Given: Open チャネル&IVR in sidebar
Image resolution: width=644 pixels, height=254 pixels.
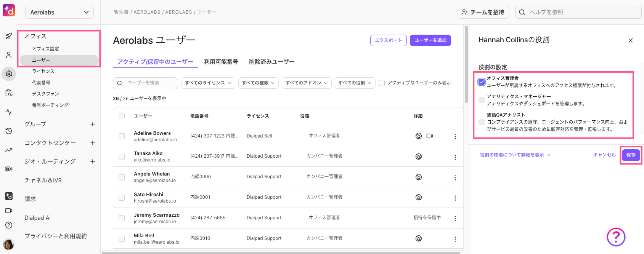Looking at the screenshot, I should [43, 180].
